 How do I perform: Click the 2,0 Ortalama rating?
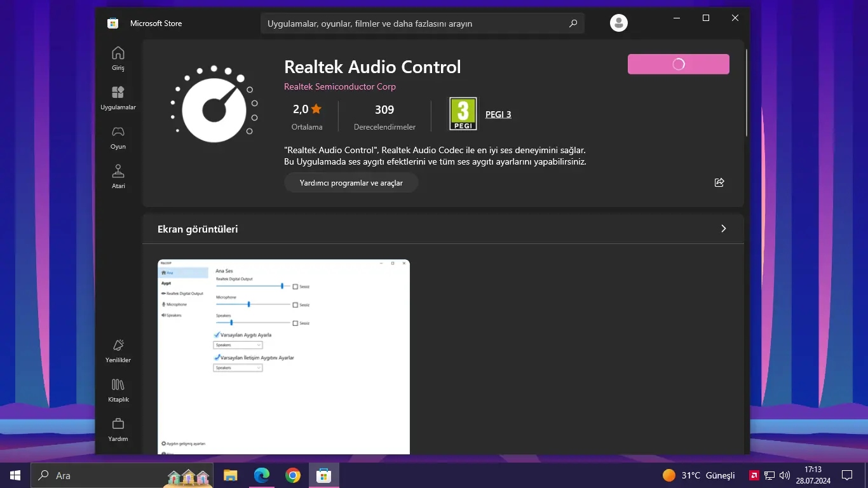(x=307, y=117)
